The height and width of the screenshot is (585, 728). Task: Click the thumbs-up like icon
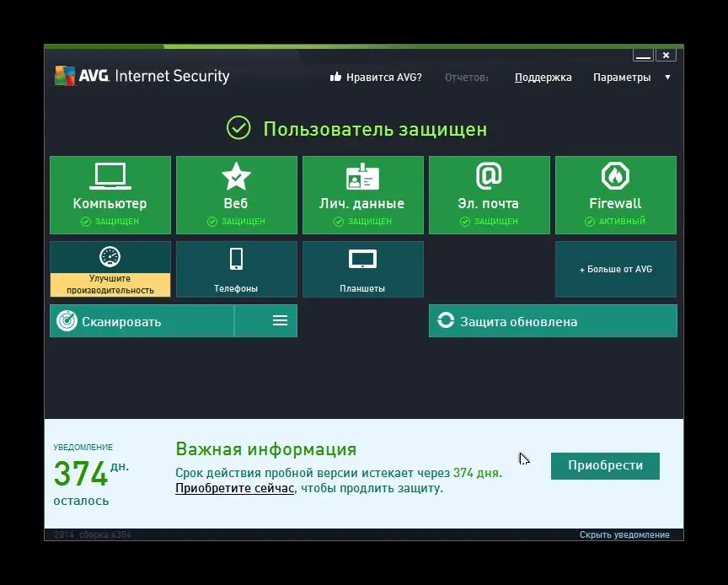(x=335, y=77)
